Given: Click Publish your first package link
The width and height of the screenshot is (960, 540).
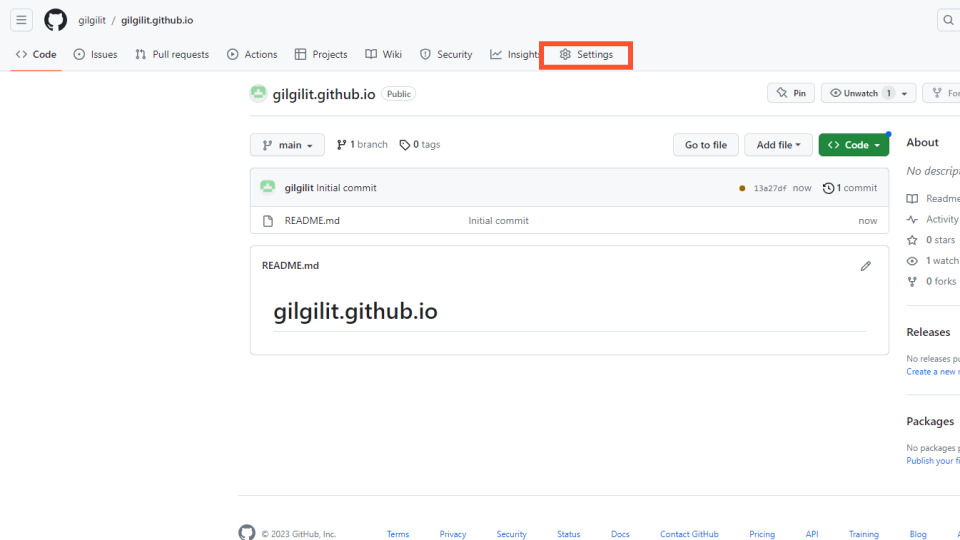Looking at the screenshot, I should coord(932,460).
